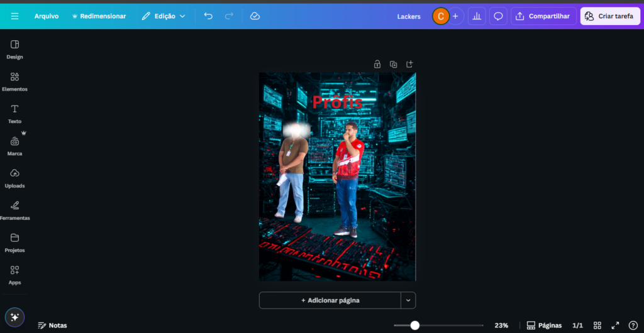644x333 pixels.
Task: Duplicate the page with copy icon
Action: (393, 64)
